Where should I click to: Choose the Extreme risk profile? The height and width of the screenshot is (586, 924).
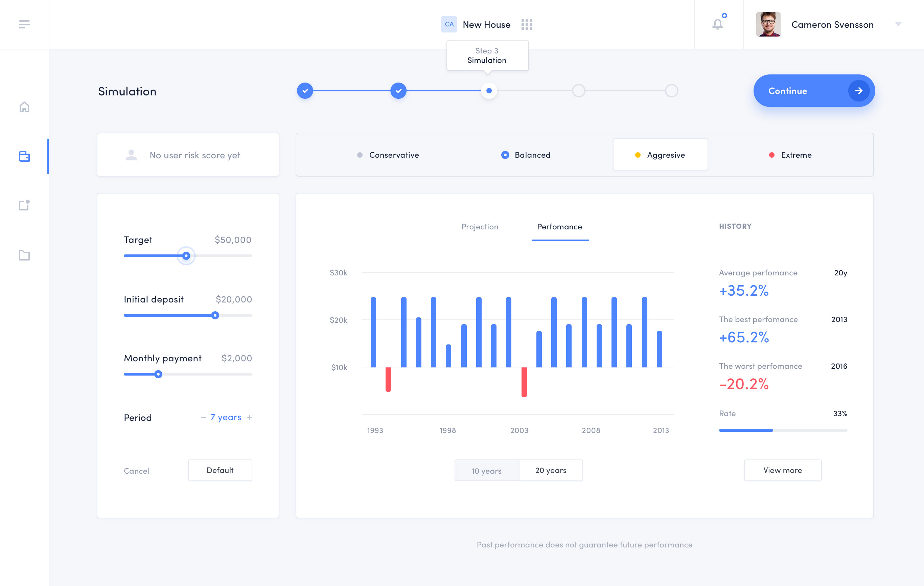pos(790,155)
